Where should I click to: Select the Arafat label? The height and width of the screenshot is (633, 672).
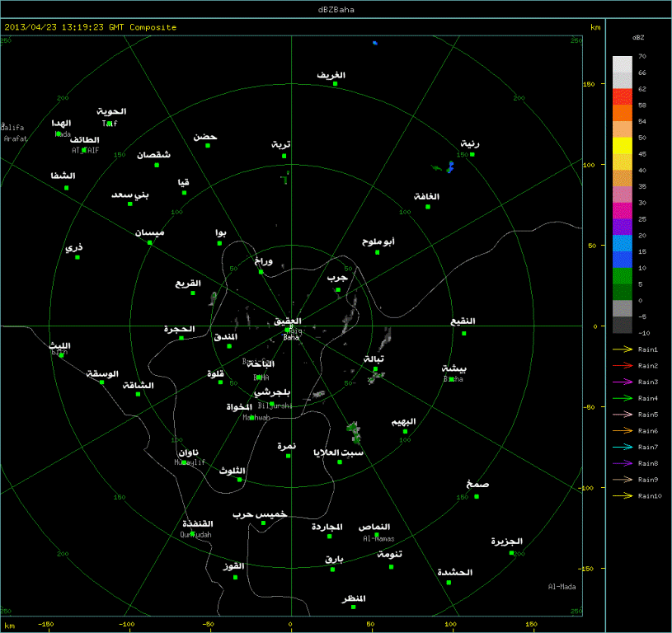16,138
